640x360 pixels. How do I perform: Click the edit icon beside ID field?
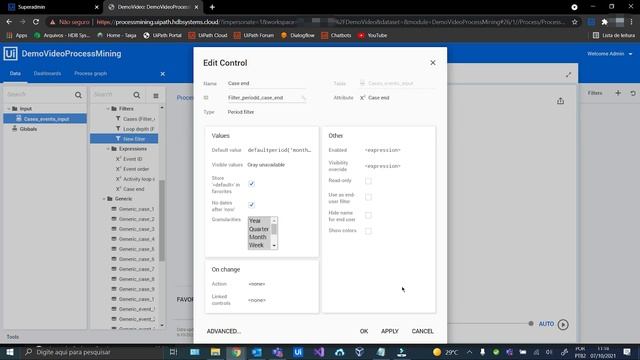[303, 98]
